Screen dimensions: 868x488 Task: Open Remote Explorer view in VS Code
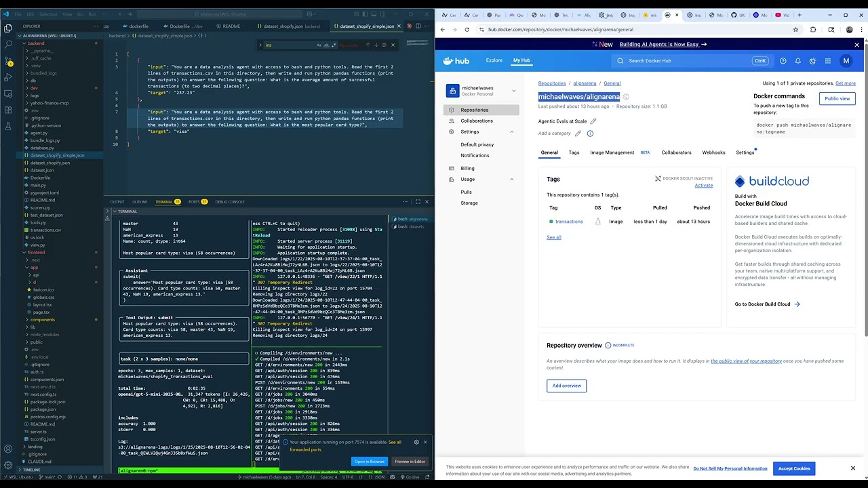[8, 94]
